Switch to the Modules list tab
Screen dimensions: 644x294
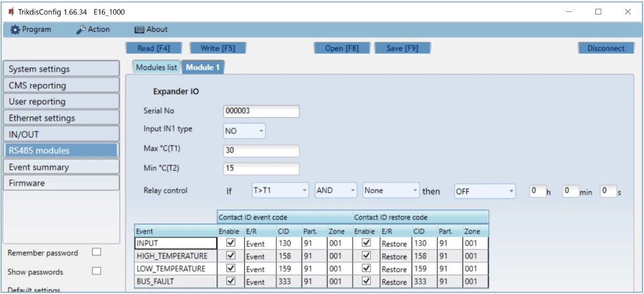tap(156, 68)
